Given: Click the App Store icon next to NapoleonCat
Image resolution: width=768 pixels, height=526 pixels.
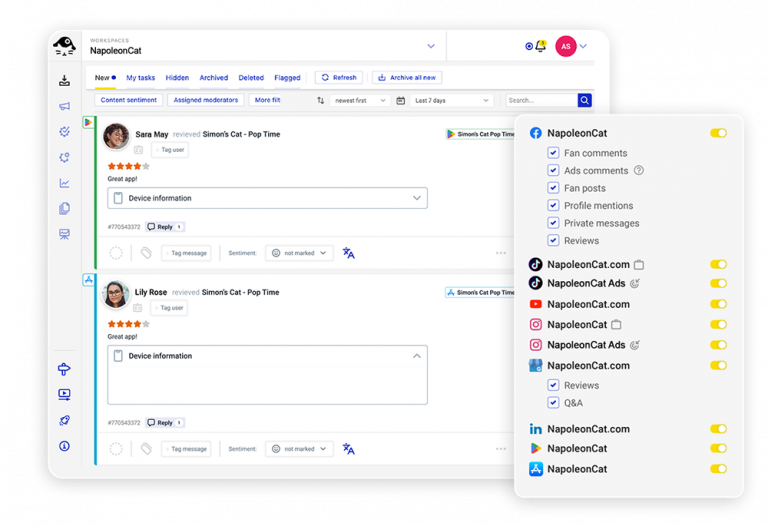Looking at the screenshot, I should (536, 469).
